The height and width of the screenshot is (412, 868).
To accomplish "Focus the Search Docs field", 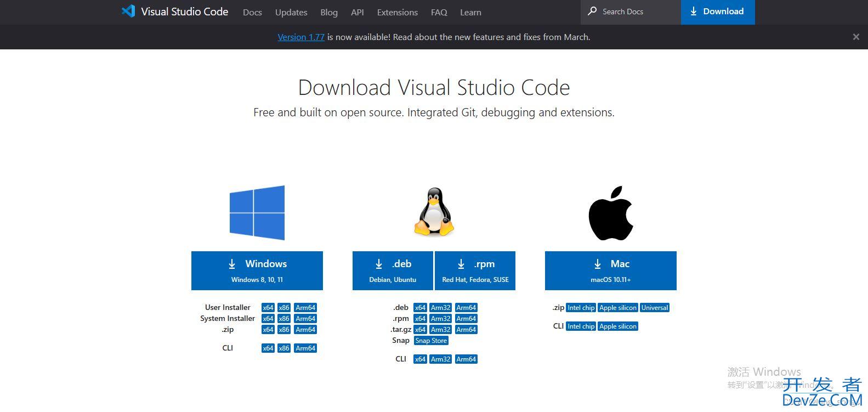I will (x=631, y=12).
